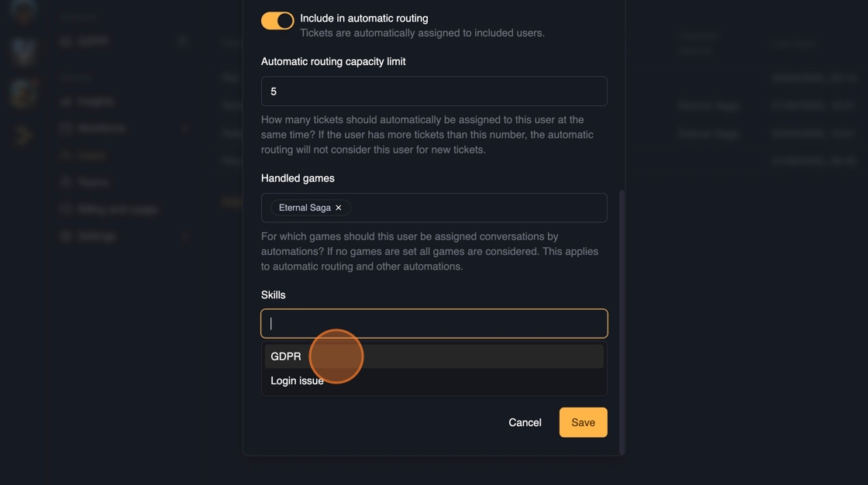868x485 pixels.
Task: Click the orange arrow logo in the left rail
Action: point(23,136)
